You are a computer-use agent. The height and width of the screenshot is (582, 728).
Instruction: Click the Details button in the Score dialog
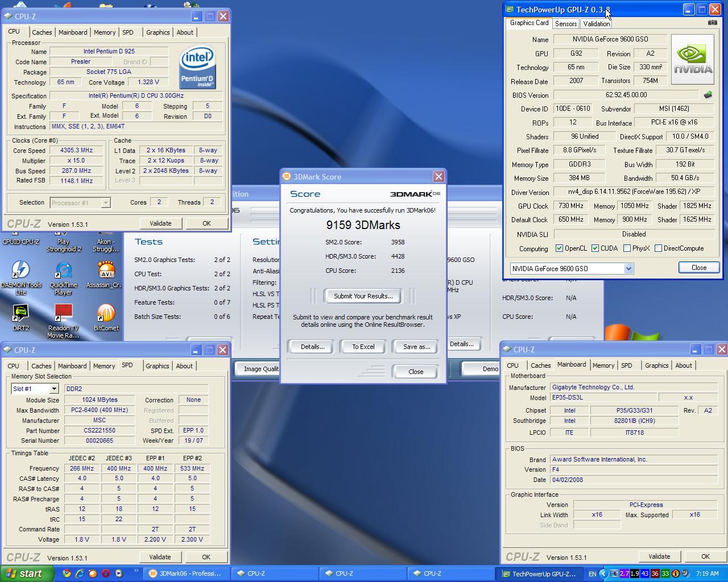[312, 347]
